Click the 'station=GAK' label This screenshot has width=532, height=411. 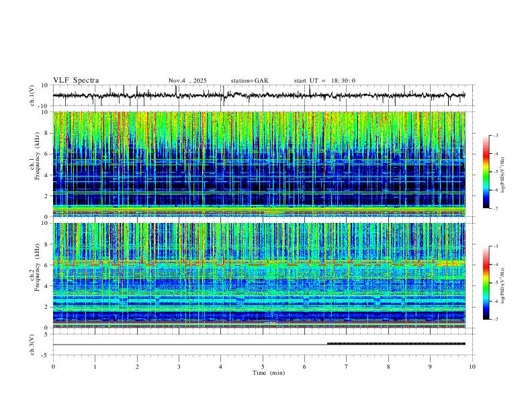click(x=249, y=81)
